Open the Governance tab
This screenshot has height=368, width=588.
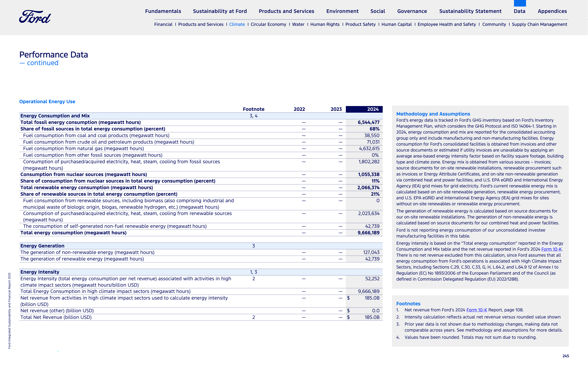412,11
